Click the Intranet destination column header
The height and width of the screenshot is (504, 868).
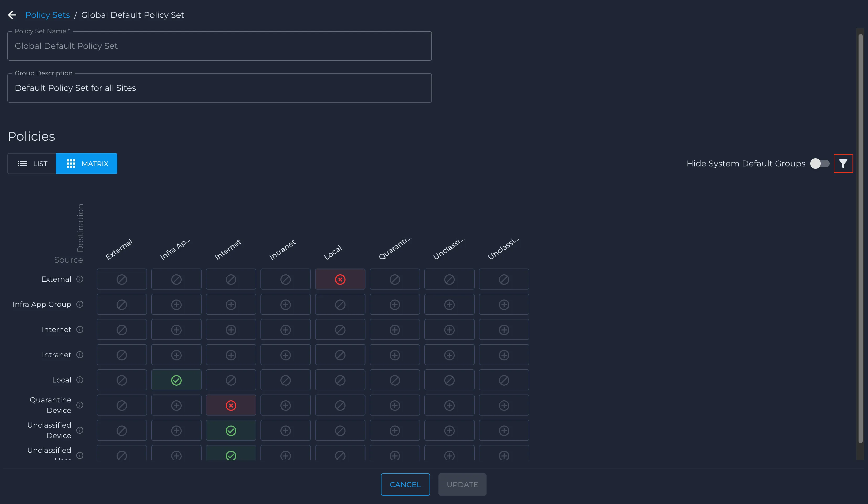[x=283, y=250]
